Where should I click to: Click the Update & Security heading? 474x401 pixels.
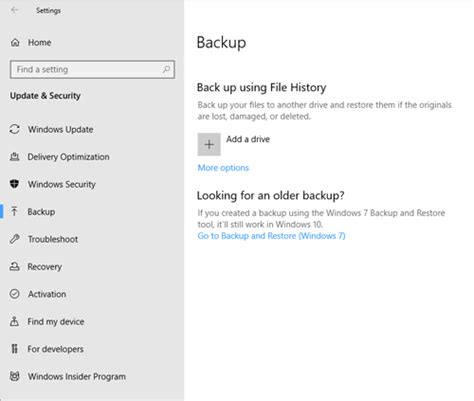click(45, 96)
